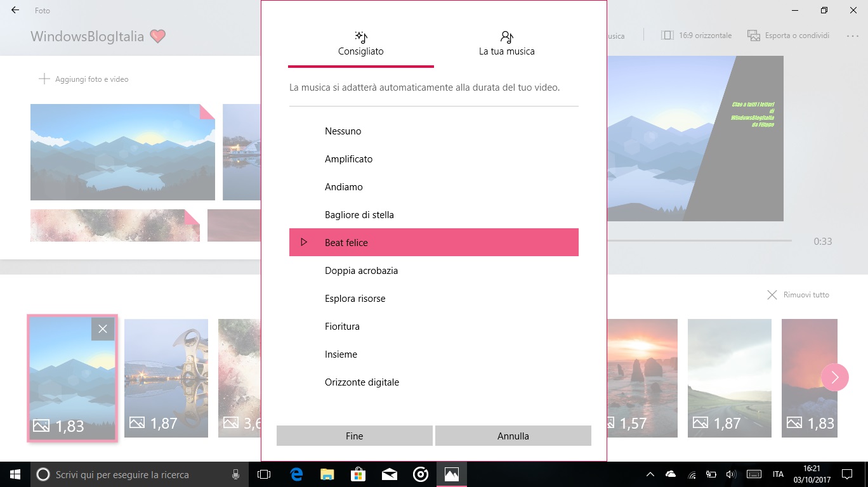The height and width of the screenshot is (487, 868).
Task: Select mountain lake photo in project library
Action: 122,152
